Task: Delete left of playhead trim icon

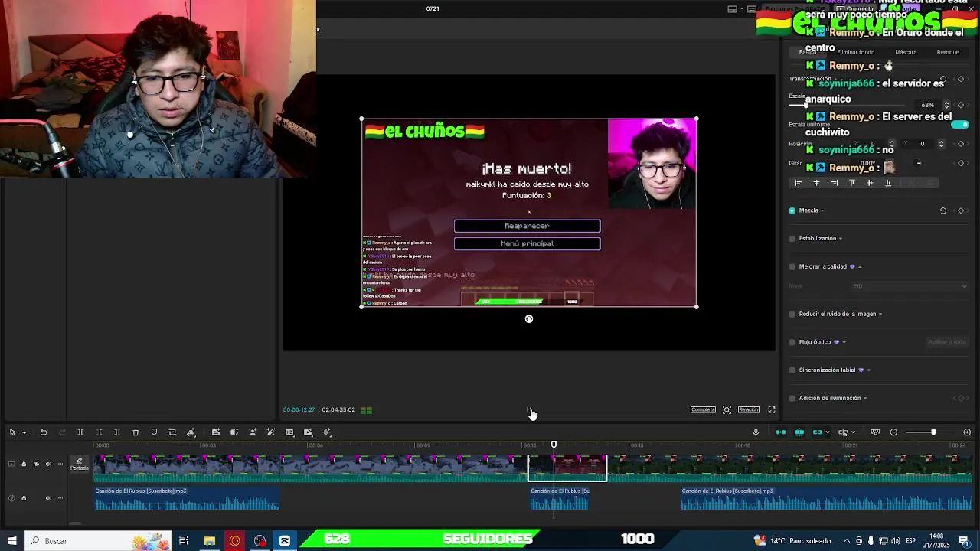Action: [99, 432]
